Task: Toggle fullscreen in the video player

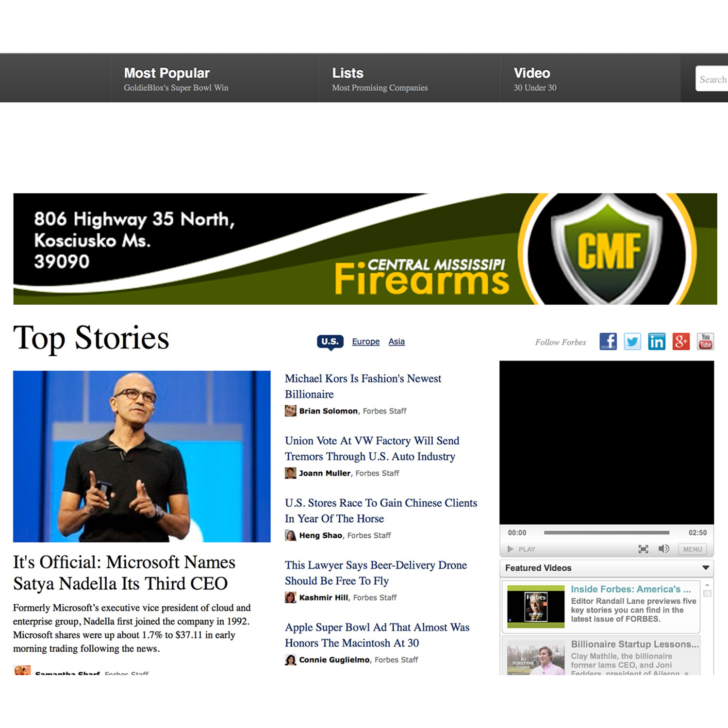Action: [x=643, y=549]
